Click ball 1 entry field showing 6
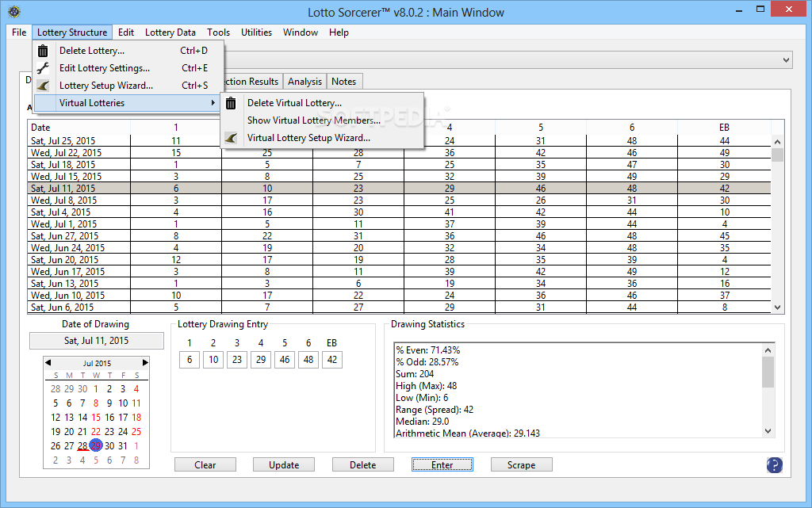The image size is (812, 508). 190,360
